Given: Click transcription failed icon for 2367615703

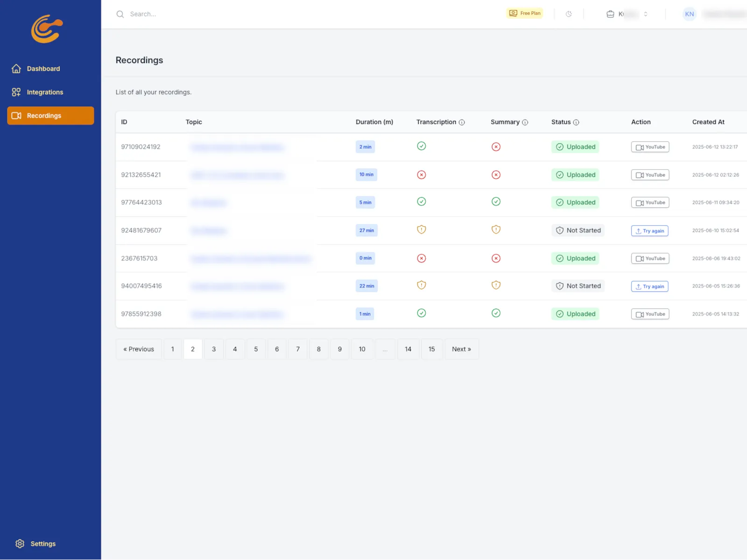Looking at the screenshot, I should (422, 259).
